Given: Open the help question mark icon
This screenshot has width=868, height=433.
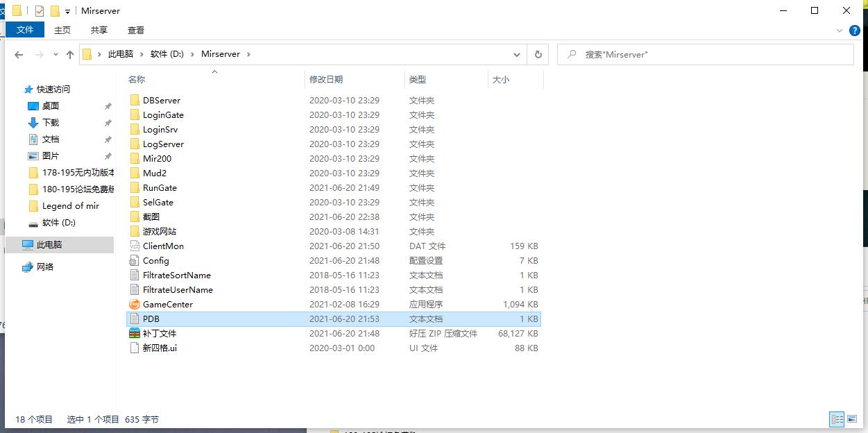Looking at the screenshot, I should click(855, 31).
